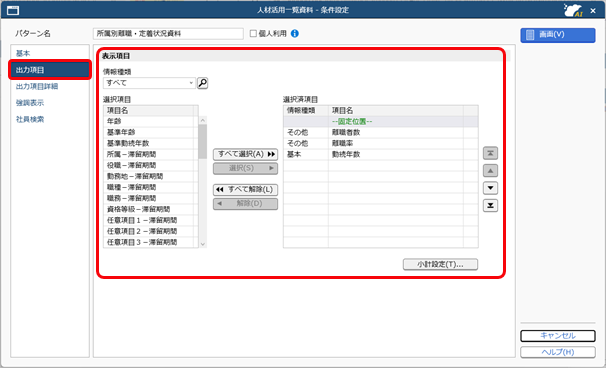
Task: Move selected item to top button
Action: [x=490, y=153]
